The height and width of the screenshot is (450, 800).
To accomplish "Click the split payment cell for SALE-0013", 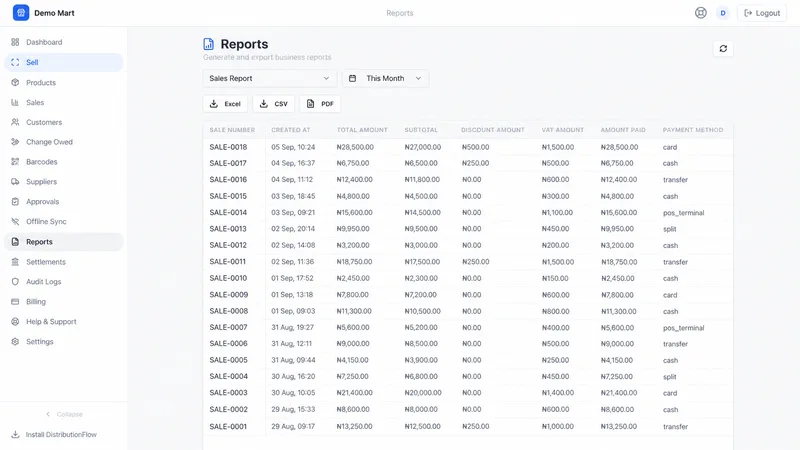I will pos(669,229).
